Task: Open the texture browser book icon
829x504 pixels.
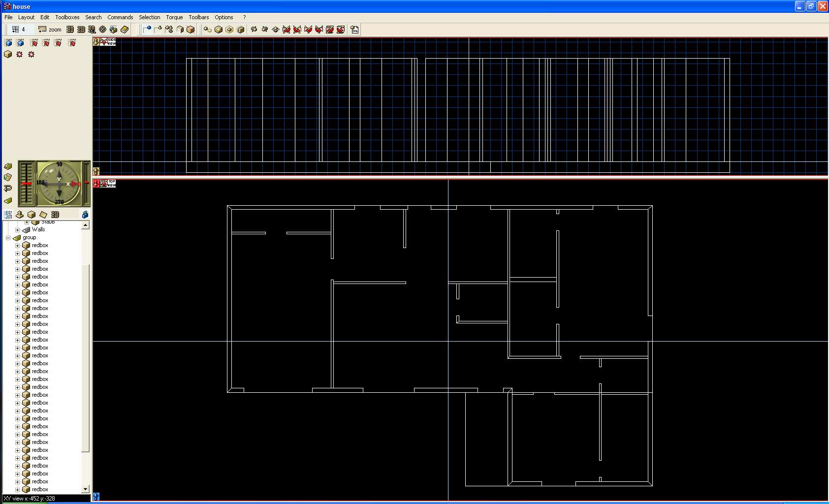Action: coord(125,30)
